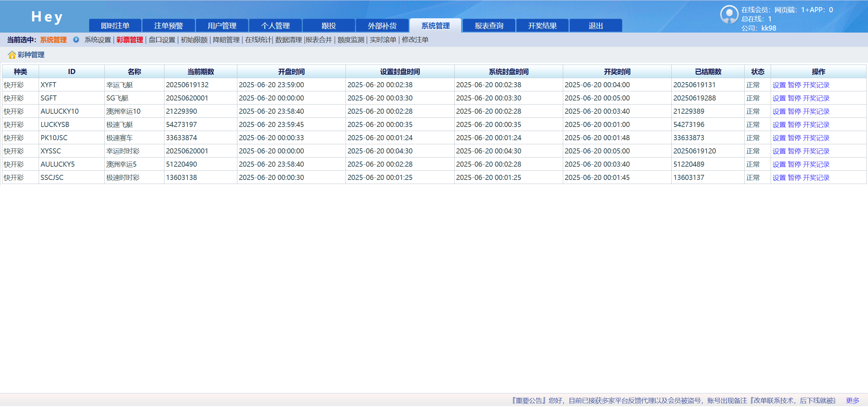
Task: Click 暂停 for the SG飞艇 row
Action: [794, 98]
